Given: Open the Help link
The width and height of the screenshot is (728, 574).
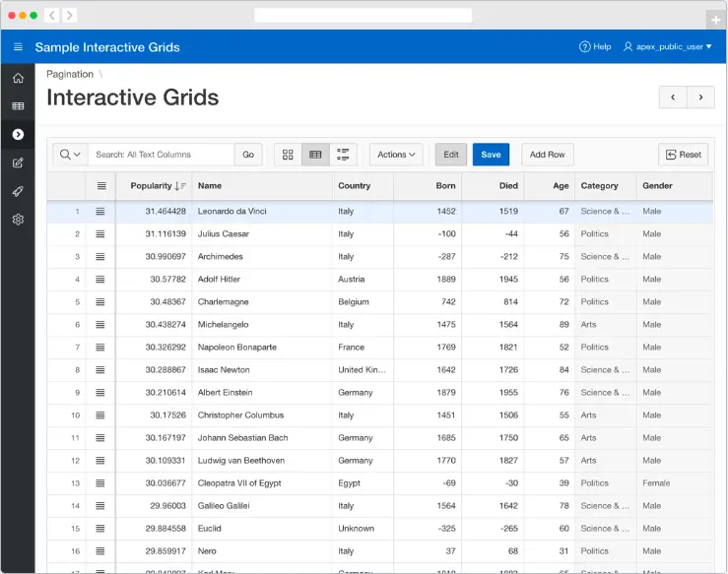Looking at the screenshot, I should click(595, 47).
